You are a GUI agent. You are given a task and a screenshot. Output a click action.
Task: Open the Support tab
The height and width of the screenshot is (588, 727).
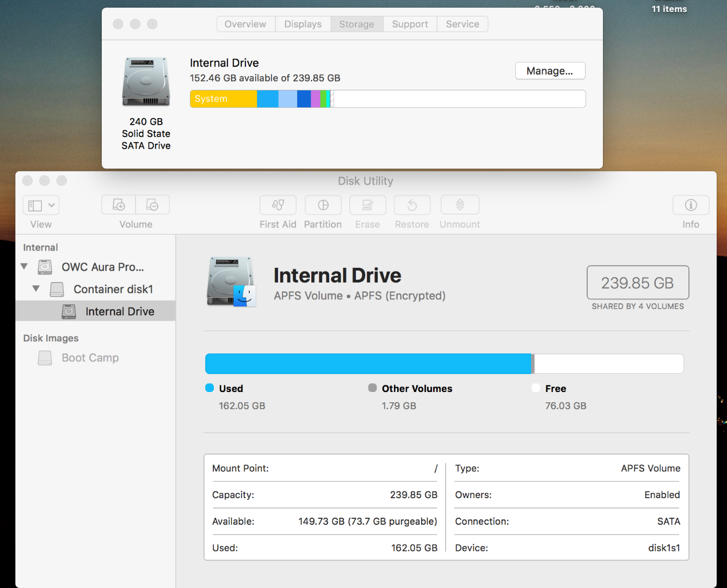tap(410, 24)
